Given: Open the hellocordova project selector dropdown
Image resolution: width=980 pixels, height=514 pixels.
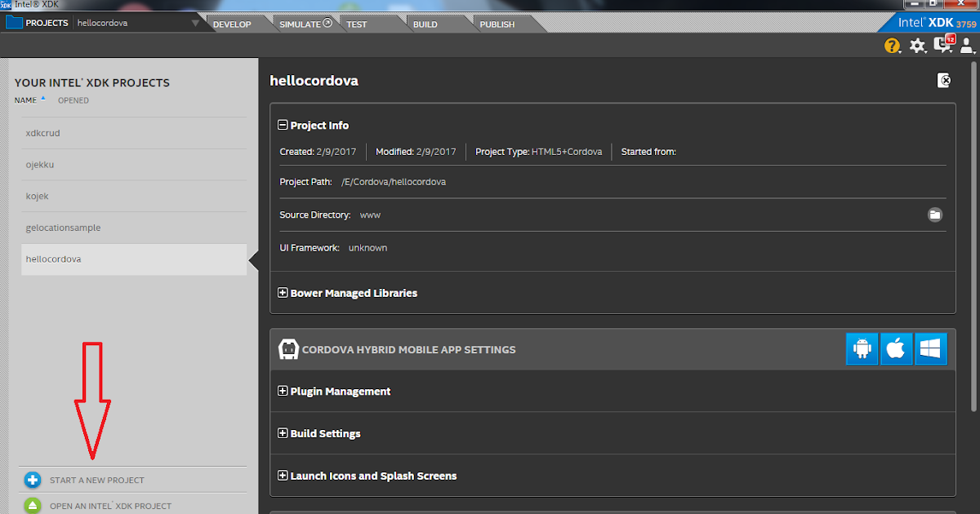Looking at the screenshot, I should 194,23.
